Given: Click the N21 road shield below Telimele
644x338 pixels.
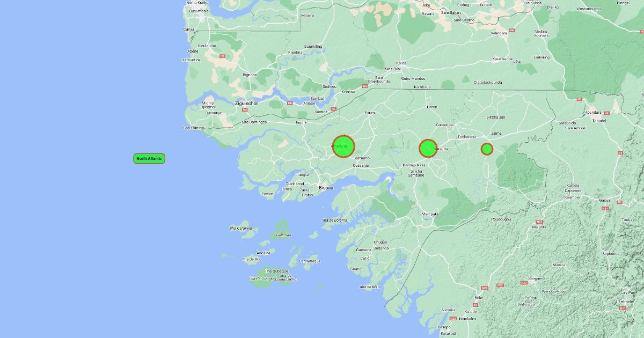Looking at the screenshot, I should (622, 308).
